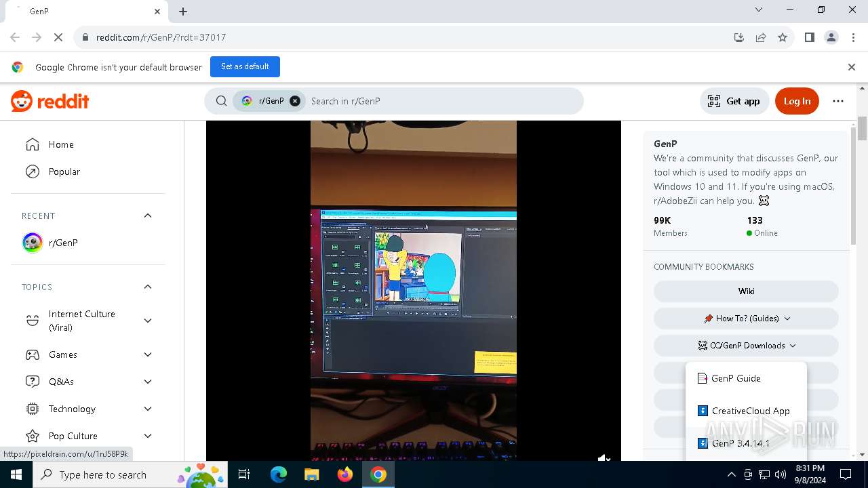Image resolution: width=868 pixels, height=488 pixels.
Task: Open the tab search dropdown
Action: (x=759, y=10)
